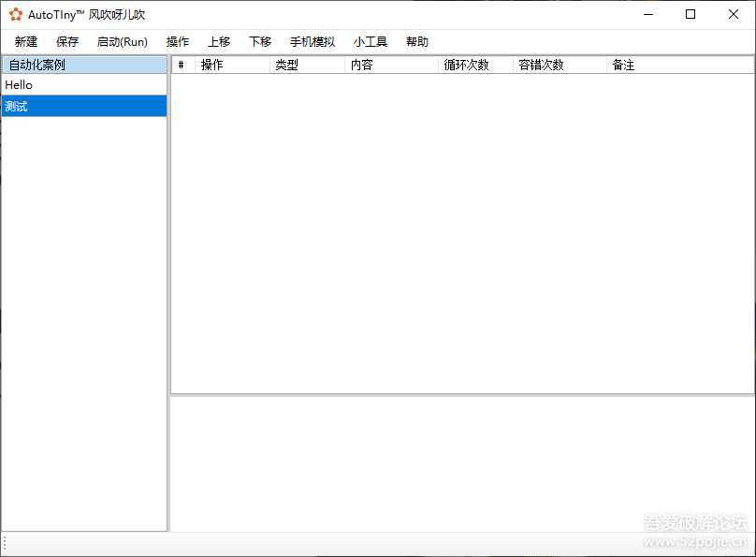Click the 类型 column header

(x=286, y=65)
